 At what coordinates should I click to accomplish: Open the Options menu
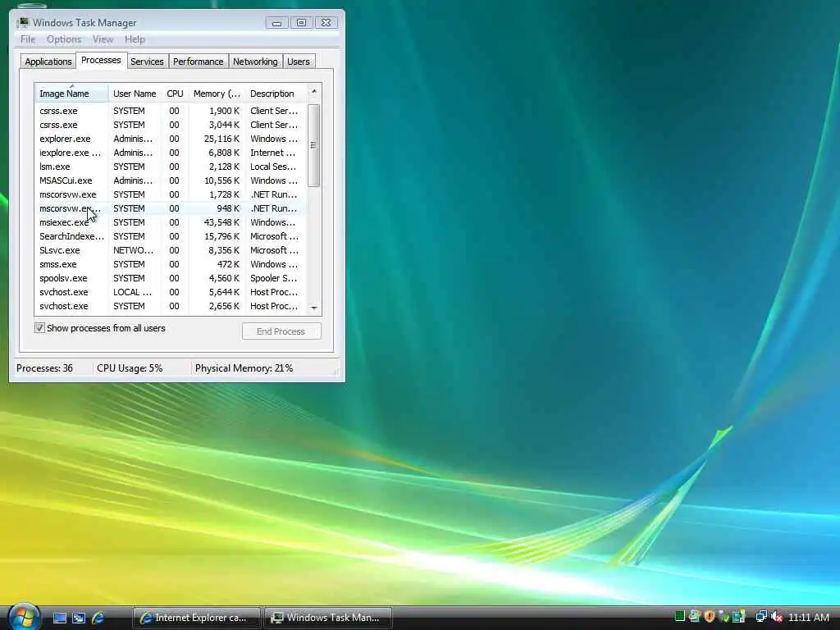64,39
